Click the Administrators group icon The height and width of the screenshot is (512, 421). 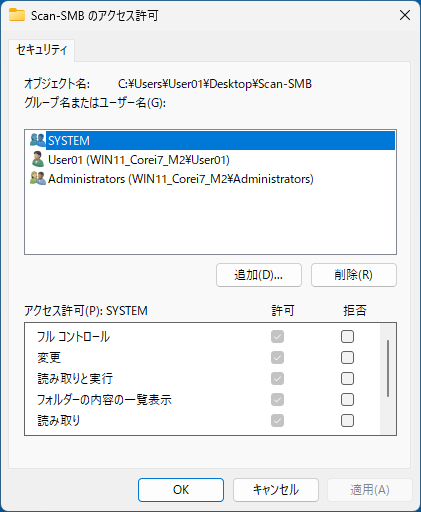37,178
